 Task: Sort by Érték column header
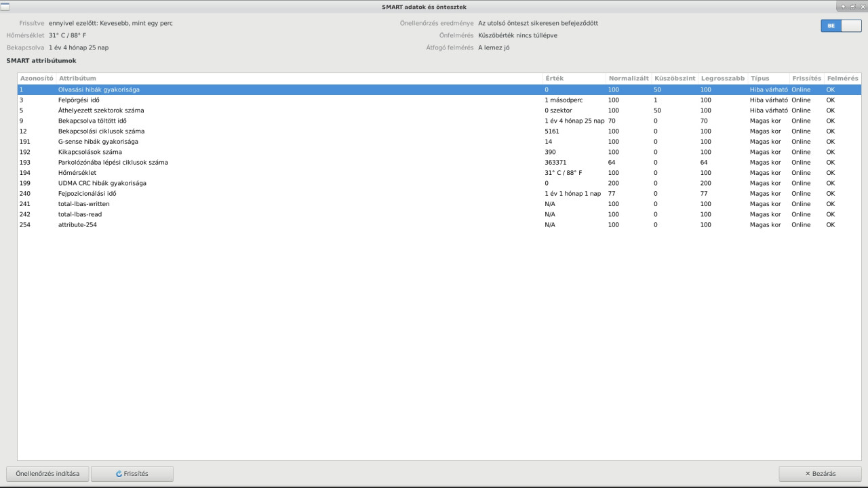click(574, 79)
